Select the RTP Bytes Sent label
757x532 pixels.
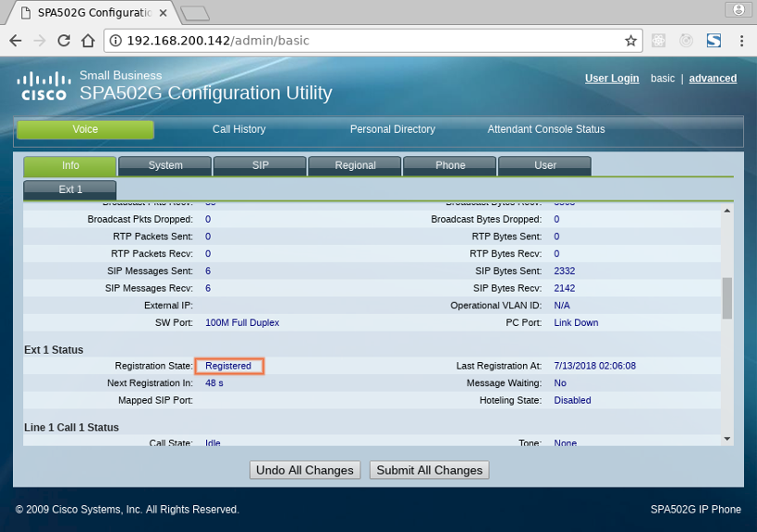pos(506,237)
